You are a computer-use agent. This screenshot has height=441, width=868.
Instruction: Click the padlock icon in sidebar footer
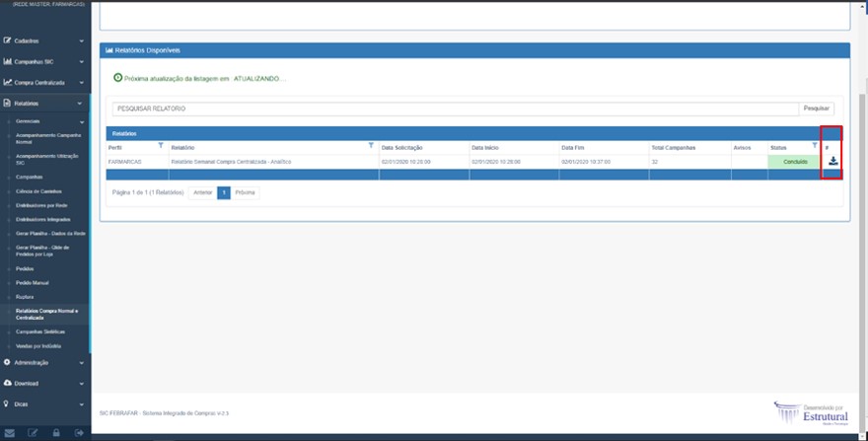[55, 432]
